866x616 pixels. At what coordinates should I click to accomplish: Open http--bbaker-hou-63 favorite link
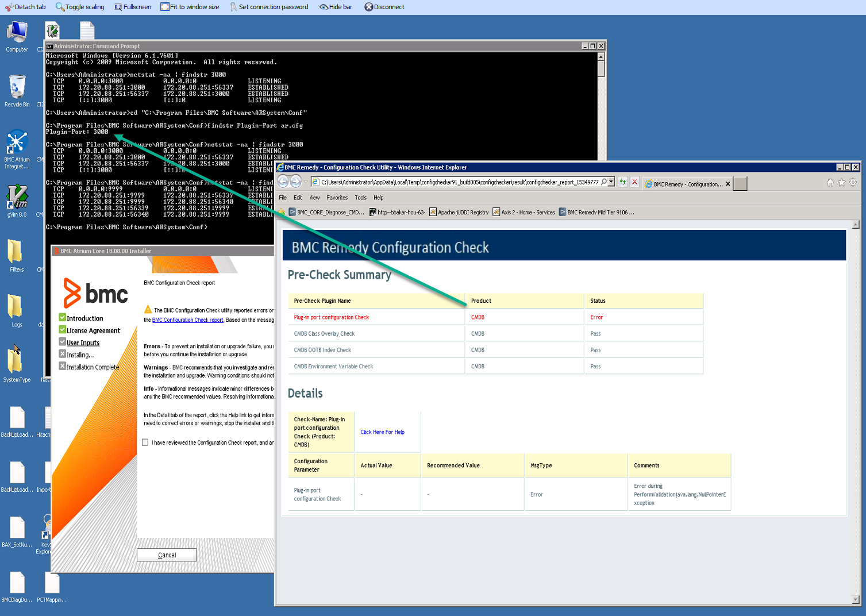point(397,212)
